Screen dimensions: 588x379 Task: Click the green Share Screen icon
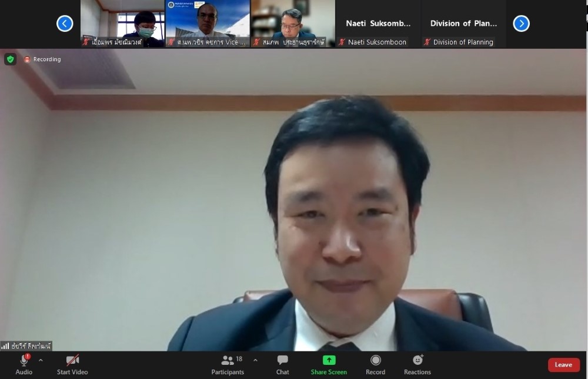(x=329, y=361)
